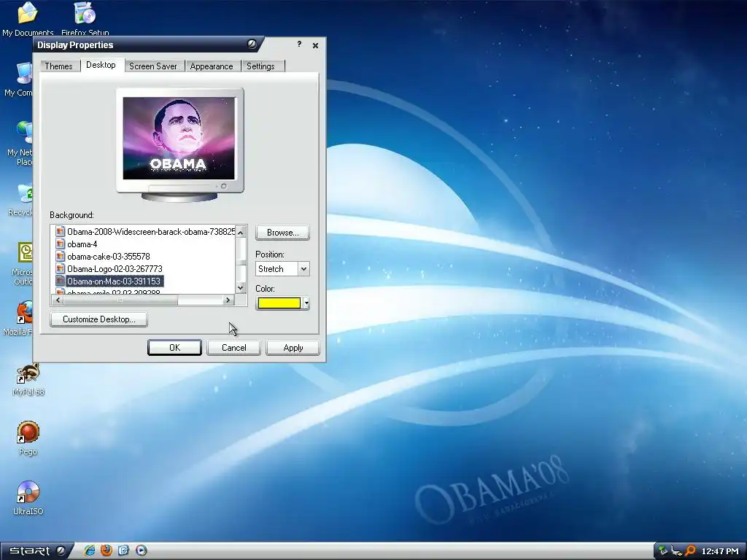The image size is (747, 560).
Task: Click the green system tray icon
Action: tap(662, 551)
